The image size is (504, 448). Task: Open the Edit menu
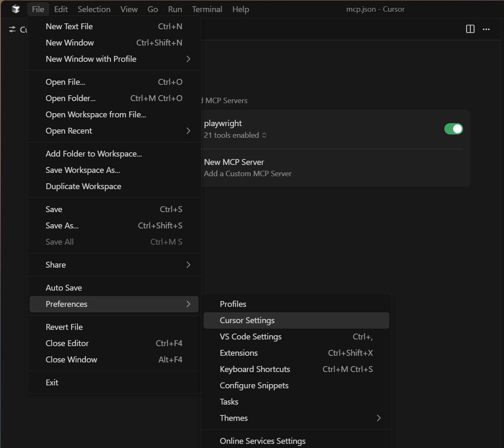(61, 9)
